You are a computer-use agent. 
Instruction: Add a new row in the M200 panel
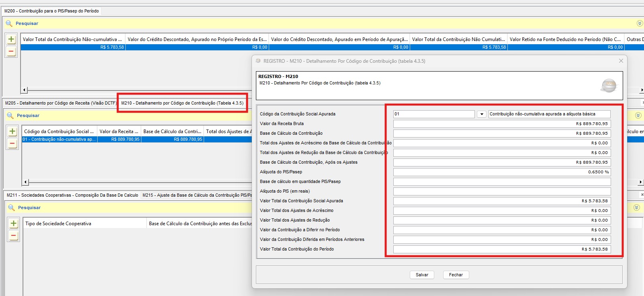[x=11, y=39]
